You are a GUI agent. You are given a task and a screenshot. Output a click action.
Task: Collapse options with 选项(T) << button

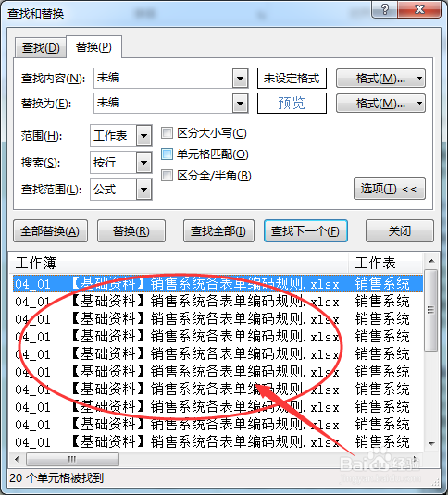point(390,189)
